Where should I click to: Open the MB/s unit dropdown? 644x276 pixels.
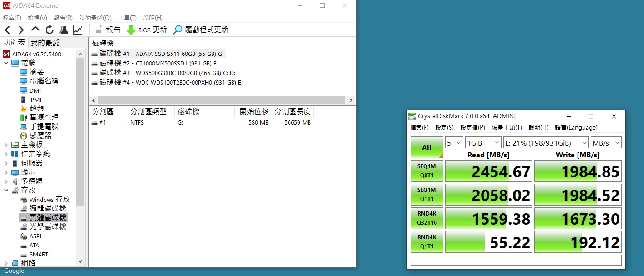click(x=606, y=142)
